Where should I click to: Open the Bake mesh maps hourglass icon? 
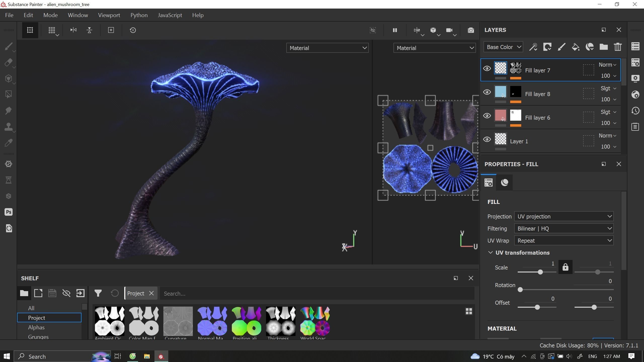[9, 180]
